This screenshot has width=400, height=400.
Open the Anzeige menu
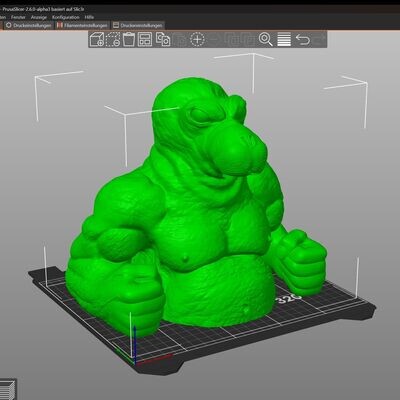click(39, 17)
